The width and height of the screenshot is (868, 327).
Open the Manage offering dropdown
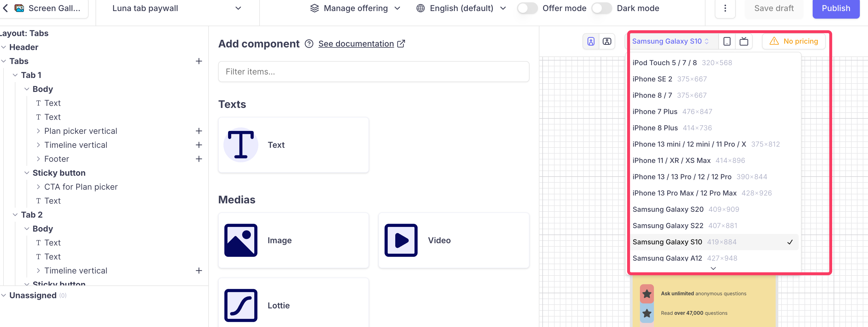tap(355, 8)
